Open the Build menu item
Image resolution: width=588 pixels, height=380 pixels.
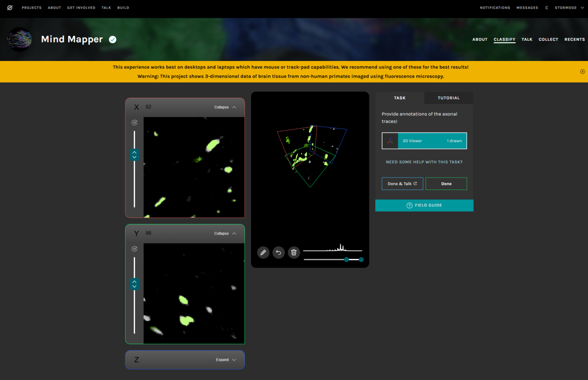coord(123,8)
